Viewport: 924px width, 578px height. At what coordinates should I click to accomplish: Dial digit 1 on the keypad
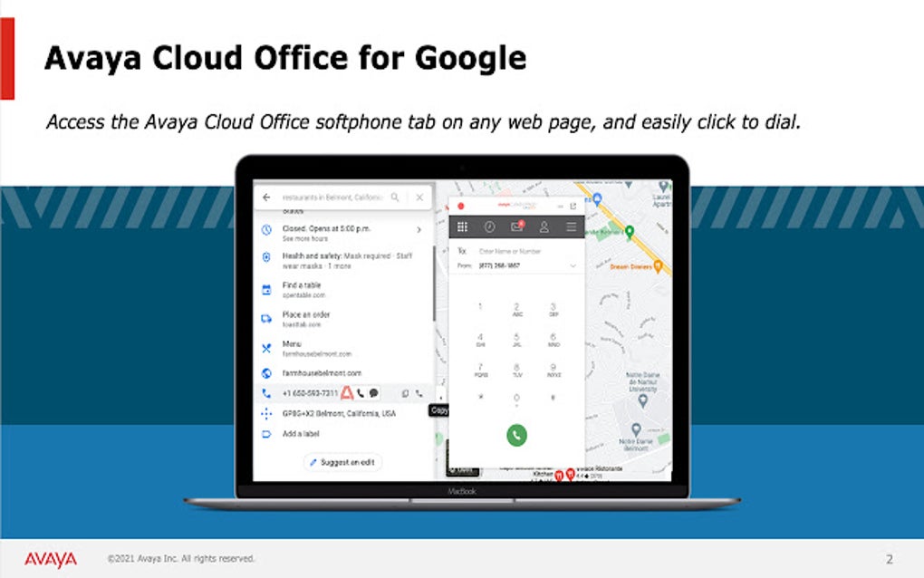480,306
